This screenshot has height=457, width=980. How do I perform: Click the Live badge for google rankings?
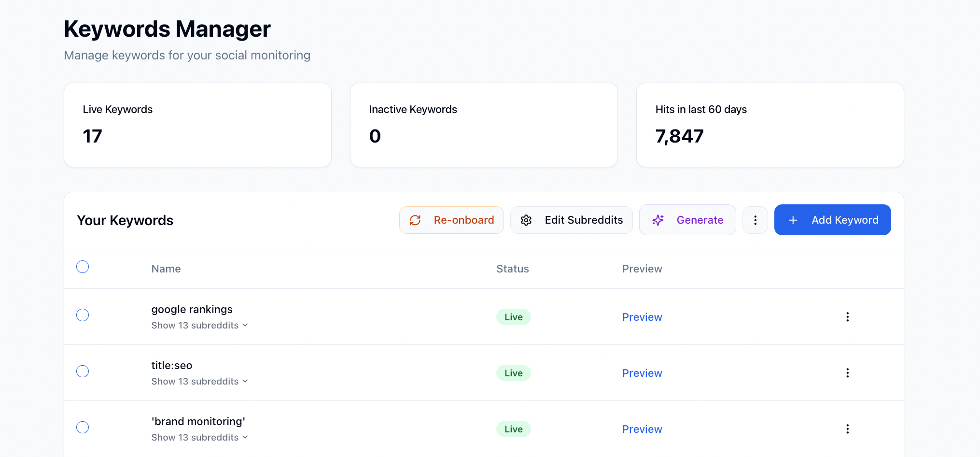[x=514, y=317]
